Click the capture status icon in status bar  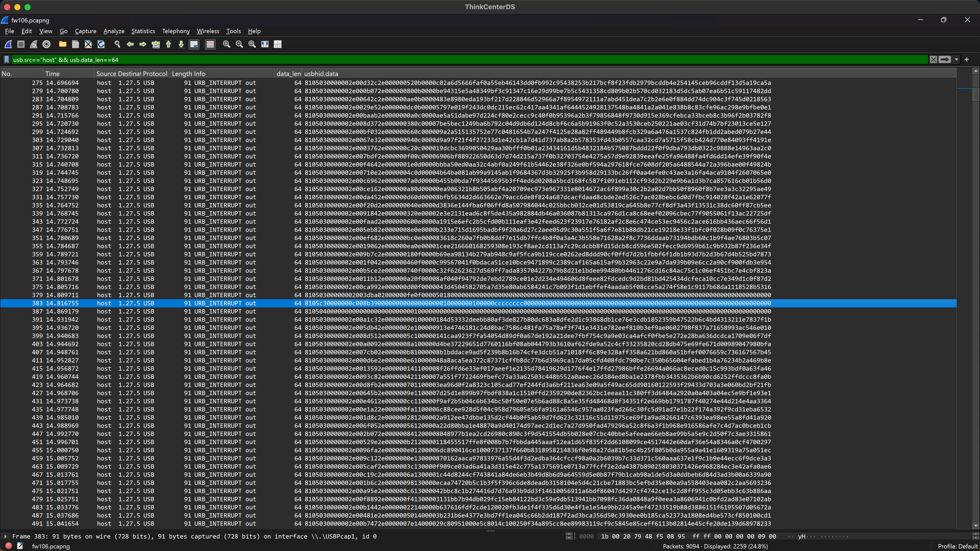[x=8, y=546]
